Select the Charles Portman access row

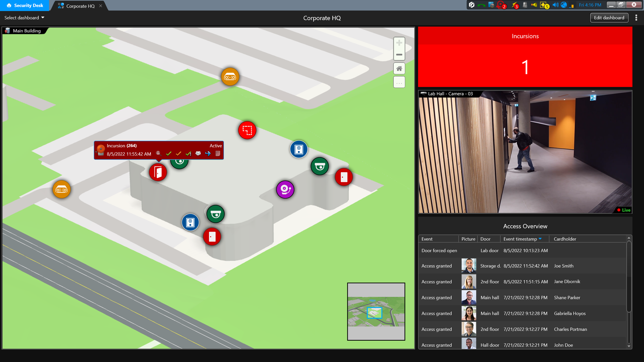coord(522,329)
